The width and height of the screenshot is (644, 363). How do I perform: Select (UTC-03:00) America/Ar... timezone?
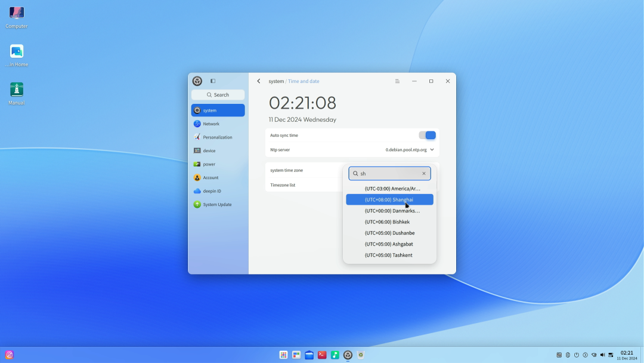click(390, 189)
